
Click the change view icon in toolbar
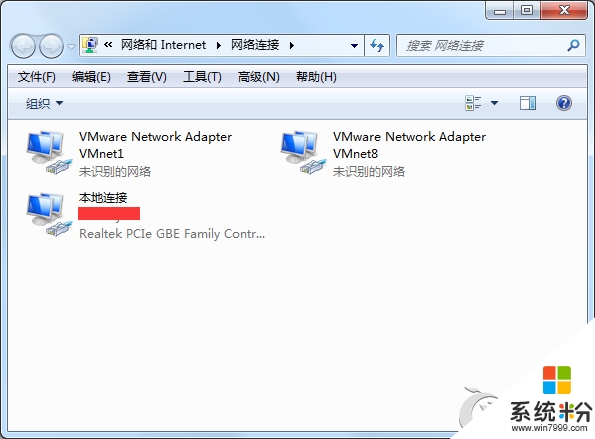point(473,103)
